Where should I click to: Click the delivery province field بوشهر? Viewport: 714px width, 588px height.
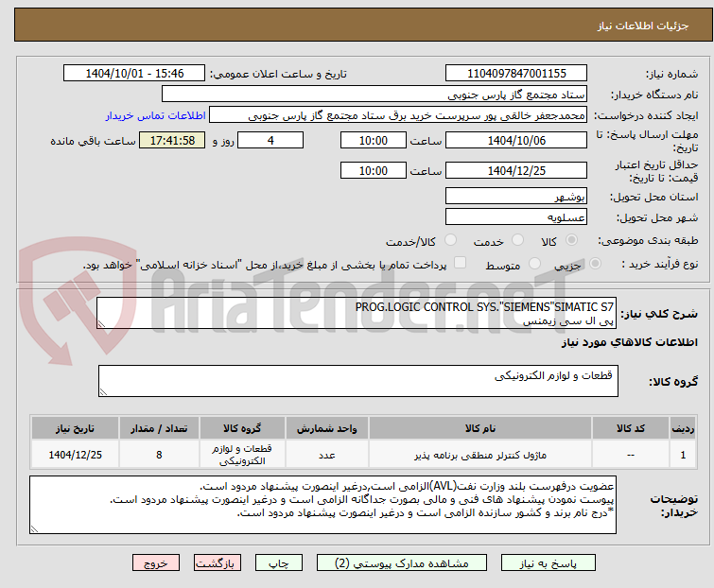click(516, 196)
